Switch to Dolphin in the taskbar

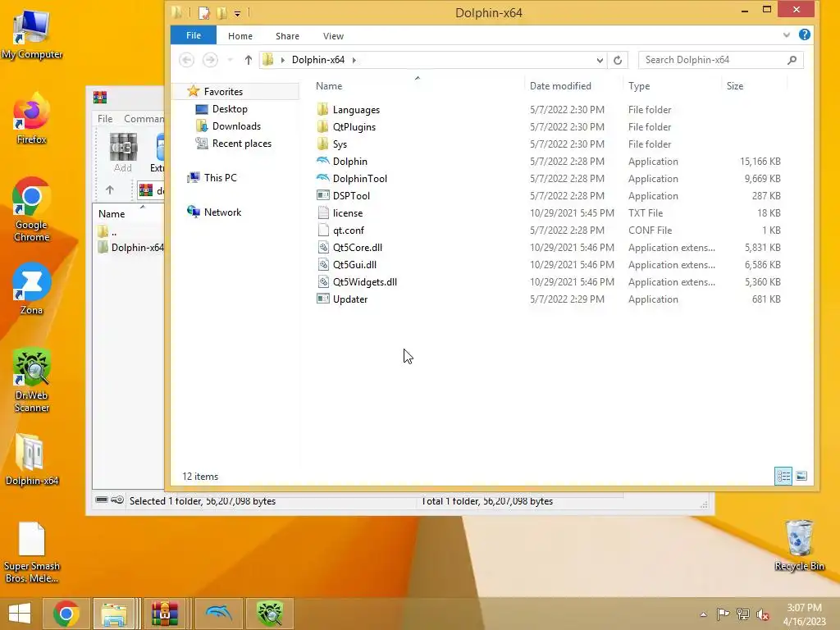click(x=218, y=614)
